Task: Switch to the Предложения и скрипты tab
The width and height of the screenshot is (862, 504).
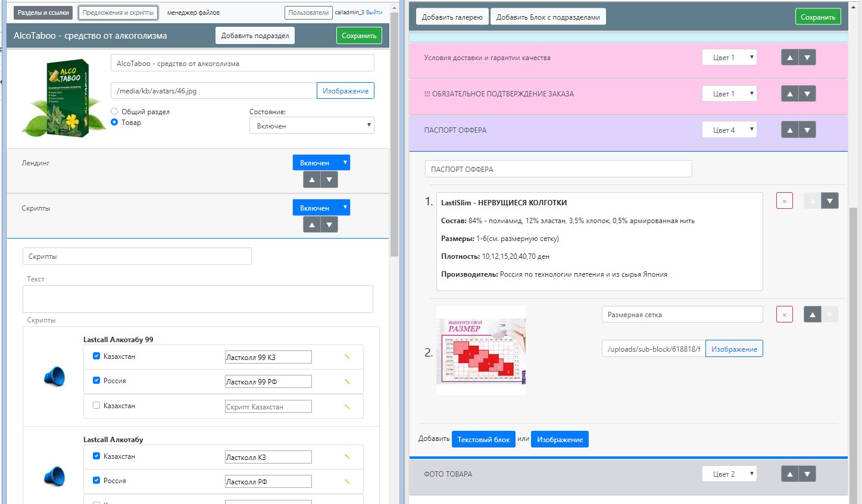Action: (x=118, y=12)
